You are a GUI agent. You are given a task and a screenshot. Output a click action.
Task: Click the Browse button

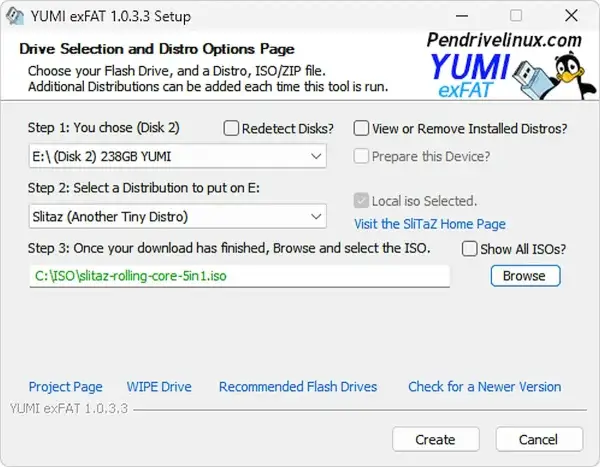[525, 276]
